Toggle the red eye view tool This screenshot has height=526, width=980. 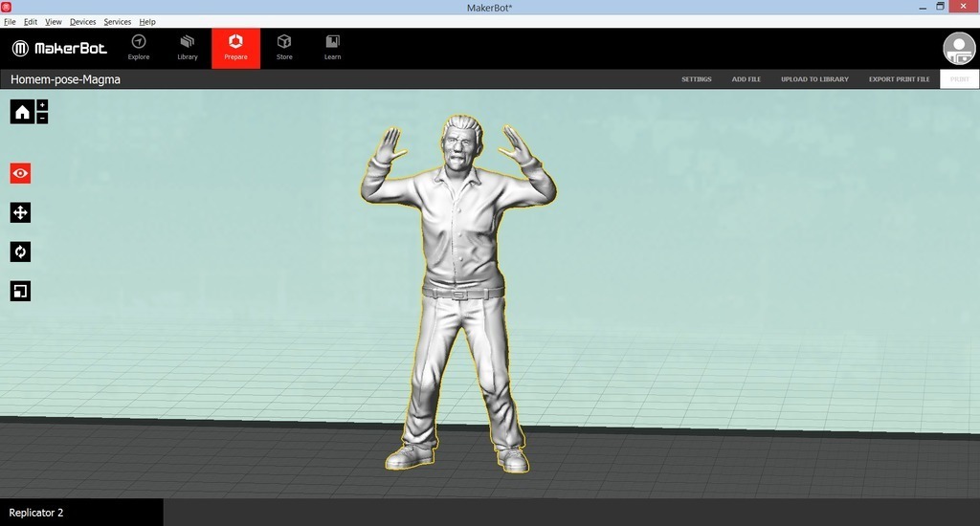click(x=21, y=173)
